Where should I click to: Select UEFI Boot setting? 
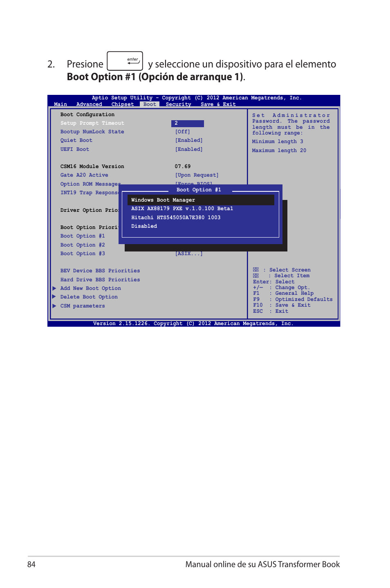tap(74, 149)
